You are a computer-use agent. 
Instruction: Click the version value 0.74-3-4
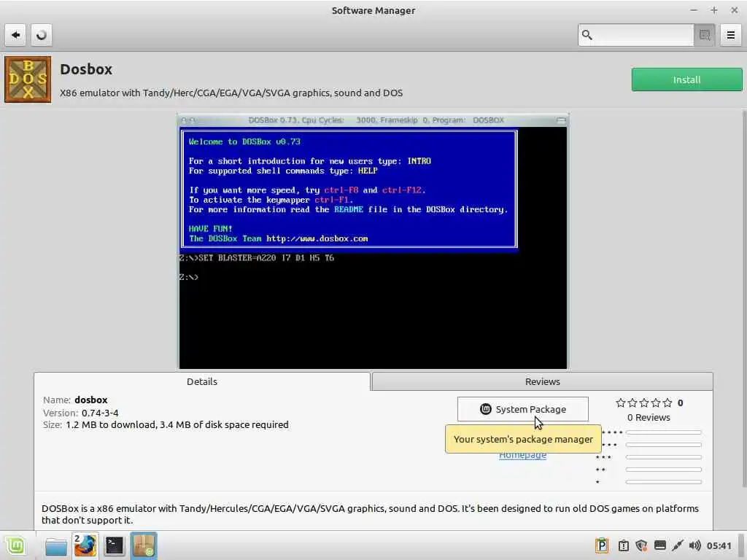pos(100,413)
